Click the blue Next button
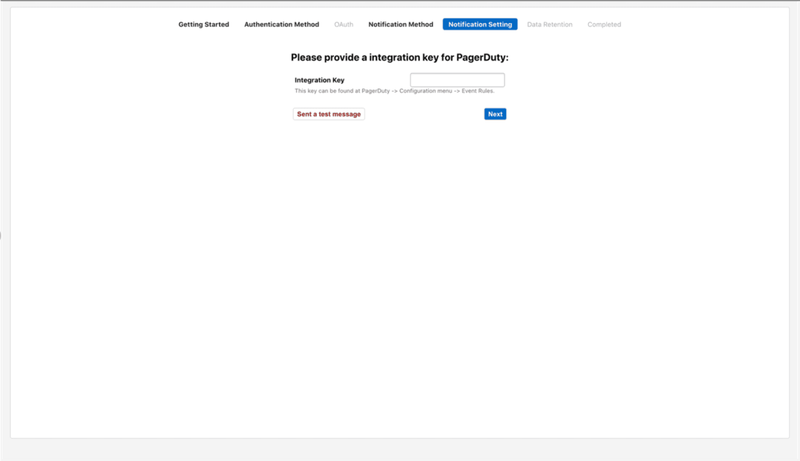Screen dimensions: 800x461 (x=495, y=114)
